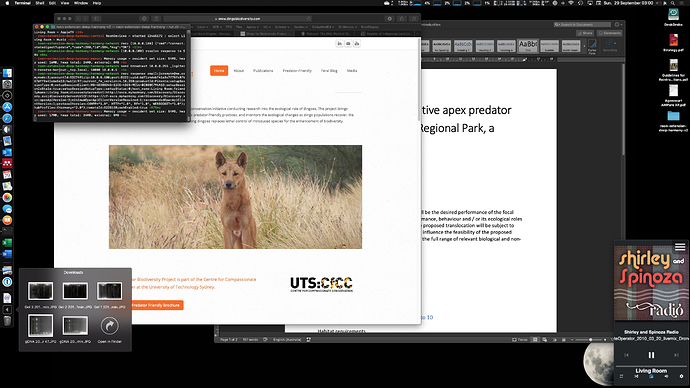
Task: Open the 1Password icon in the Dock
Action: 7,282
